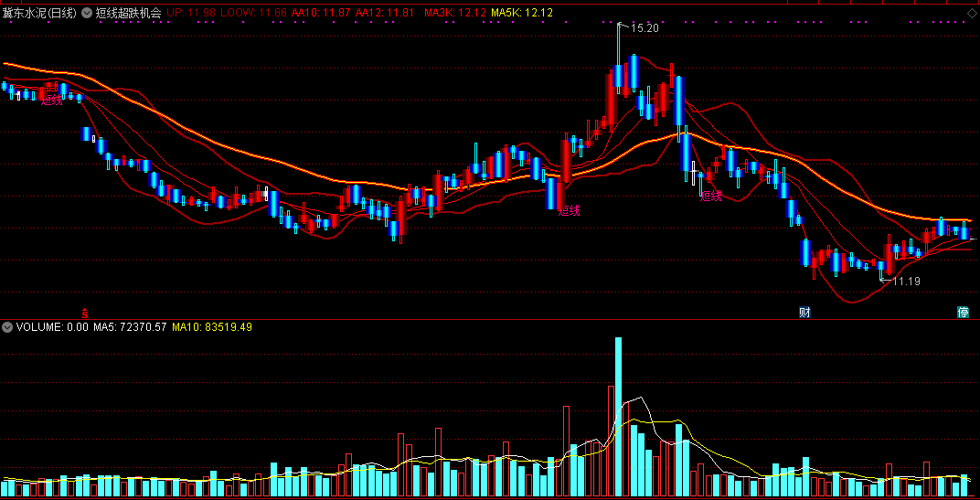Screen dimensions: 980x500
Task: Click the 11.19 low price label
Action: 906,282
